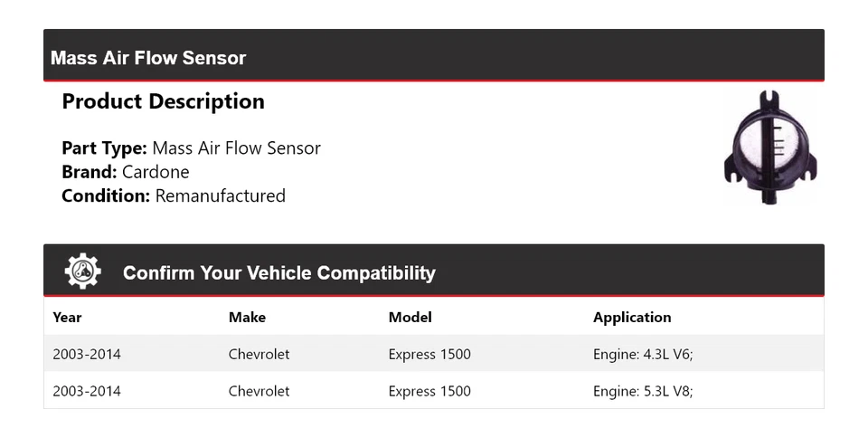This screenshot has height=438, width=868.
Task: Select the Engine: 5.3L V8 application cell
Action: pos(642,391)
